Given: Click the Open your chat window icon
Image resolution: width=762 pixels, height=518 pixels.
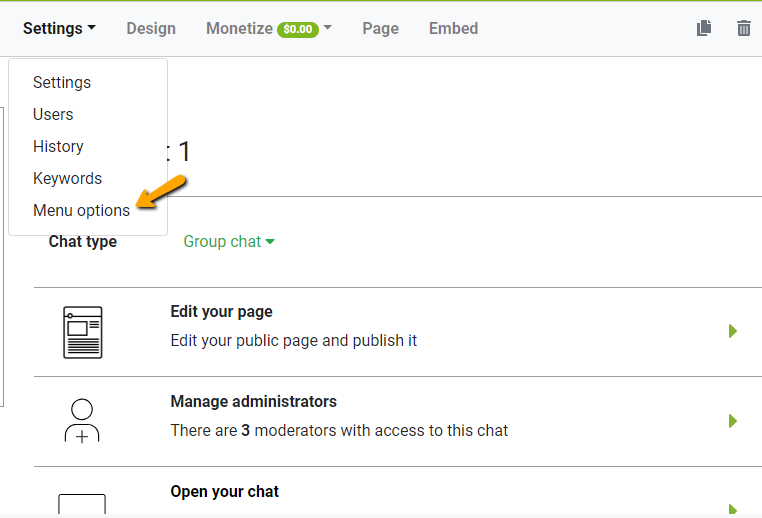Looking at the screenshot, I should (x=82, y=504).
